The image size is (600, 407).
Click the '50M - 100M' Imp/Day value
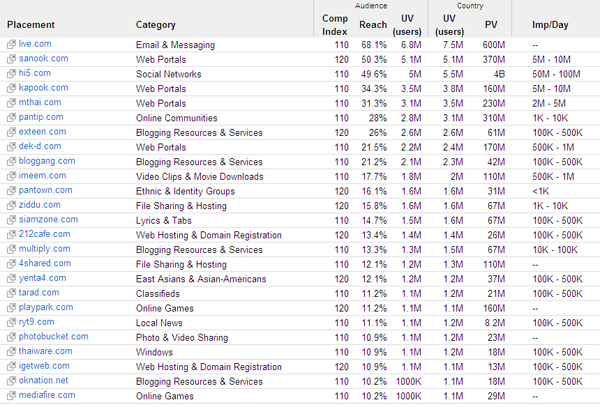[556, 74]
